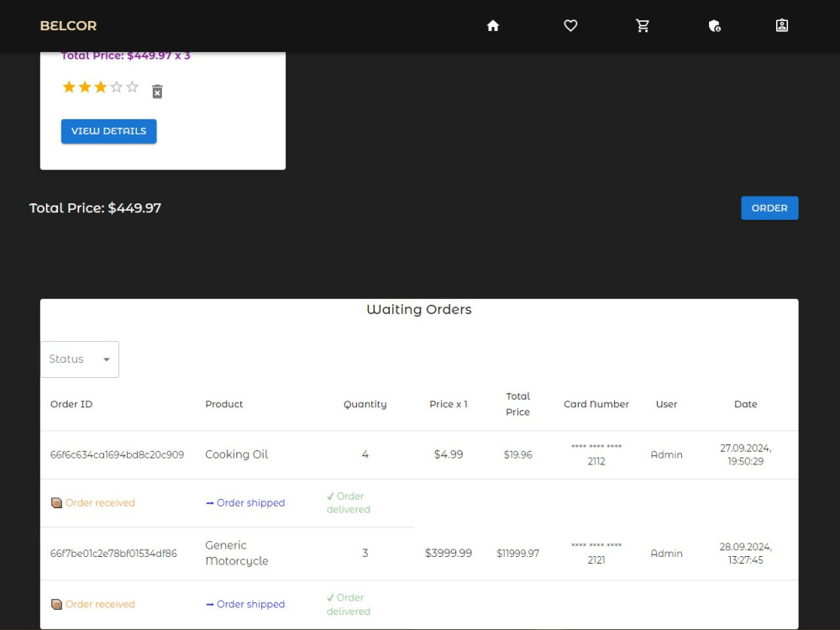Rate the product three stars
The width and height of the screenshot is (840, 630).
(101, 87)
